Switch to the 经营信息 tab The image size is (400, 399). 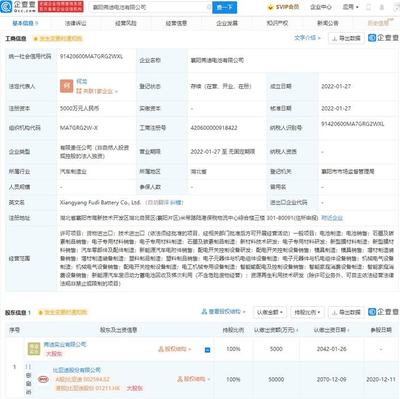point(176,23)
